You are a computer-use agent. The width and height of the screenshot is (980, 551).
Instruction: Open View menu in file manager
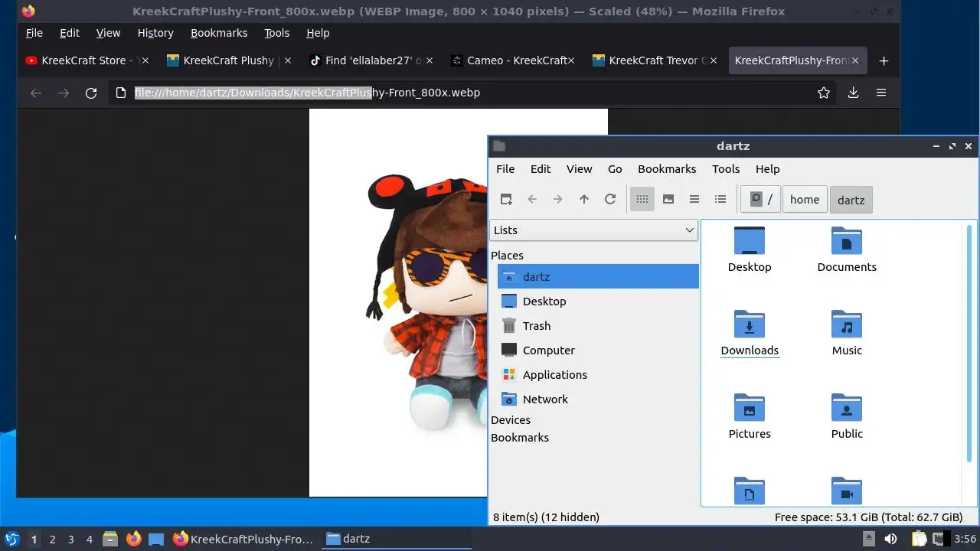coord(579,169)
